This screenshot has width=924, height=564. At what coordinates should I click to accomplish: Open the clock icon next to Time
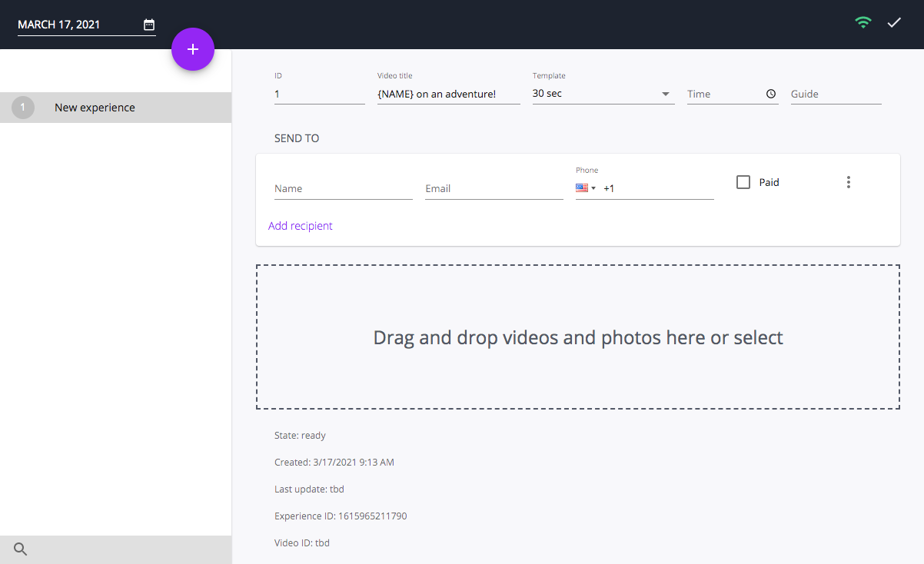click(x=769, y=93)
